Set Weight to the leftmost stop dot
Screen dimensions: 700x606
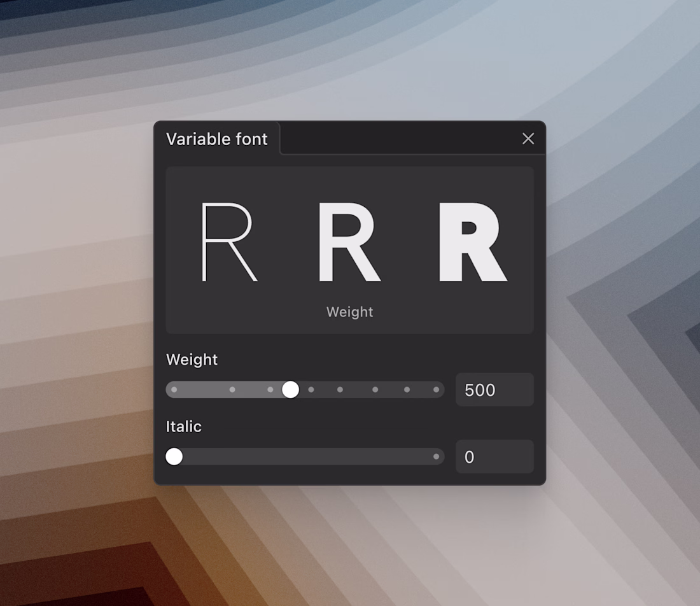[174, 390]
